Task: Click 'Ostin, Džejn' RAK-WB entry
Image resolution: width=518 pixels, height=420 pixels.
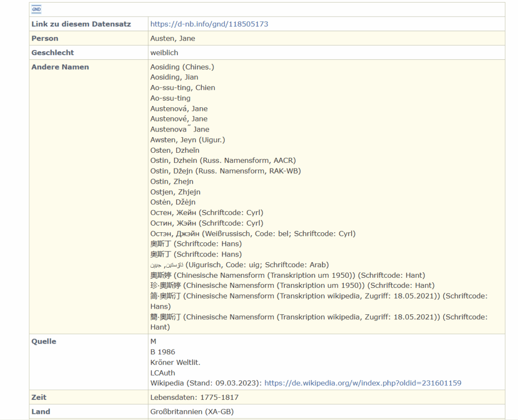Action: click(225, 171)
